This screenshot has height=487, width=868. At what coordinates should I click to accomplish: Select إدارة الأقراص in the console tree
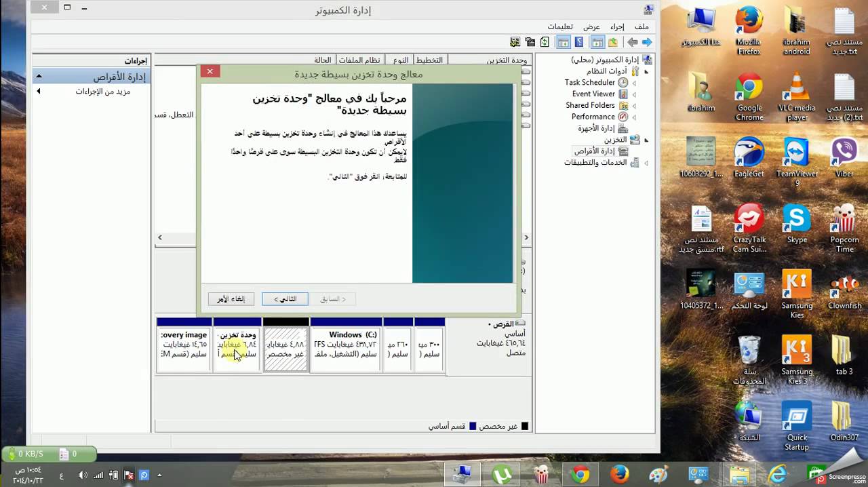pos(601,151)
